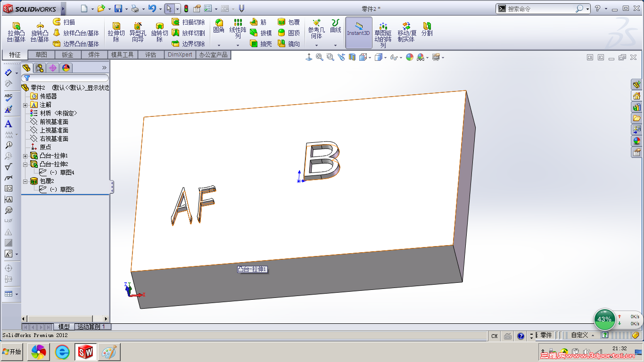This screenshot has height=362, width=644.
Task: Open the 模具工具 mold tools tab
Action: 123,55
